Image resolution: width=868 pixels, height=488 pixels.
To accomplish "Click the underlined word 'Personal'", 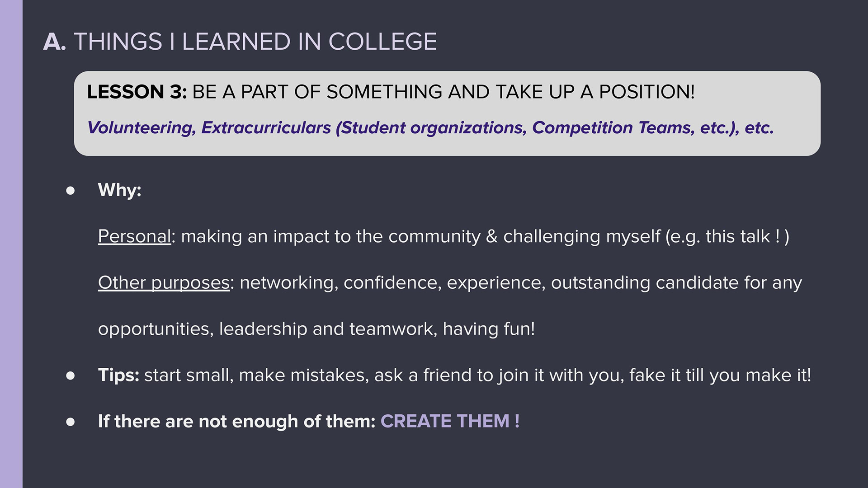I will (135, 236).
